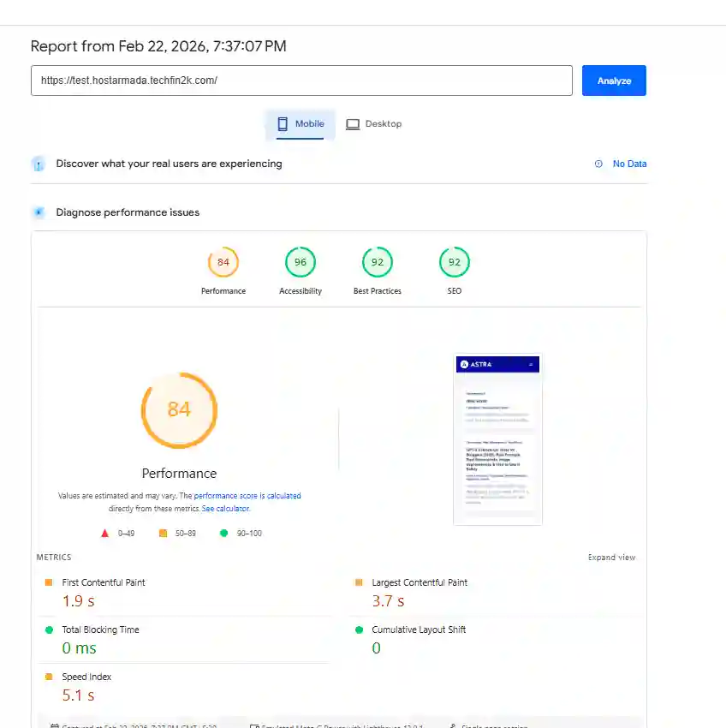The image size is (726, 728).
Task: Click orange square icon beside Speed Index
Action: point(49,677)
